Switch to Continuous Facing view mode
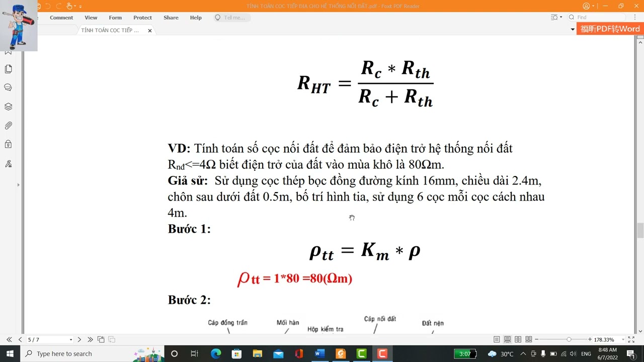The height and width of the screenshot is (362, 644). coord(528,339)
